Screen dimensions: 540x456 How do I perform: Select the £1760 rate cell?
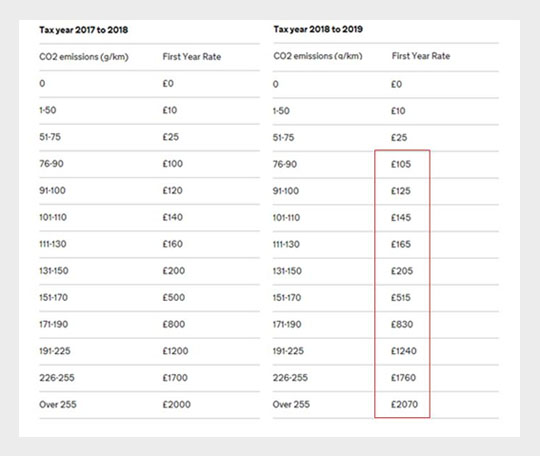pyautogui.click(x=403, y=377)
